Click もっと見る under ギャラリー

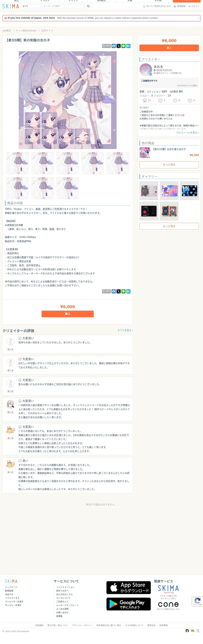point(169,226)
